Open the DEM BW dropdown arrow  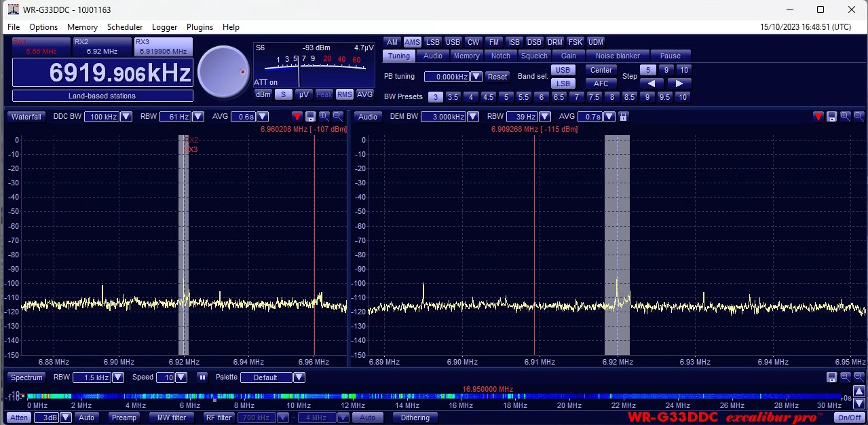[x=472, y=117]
